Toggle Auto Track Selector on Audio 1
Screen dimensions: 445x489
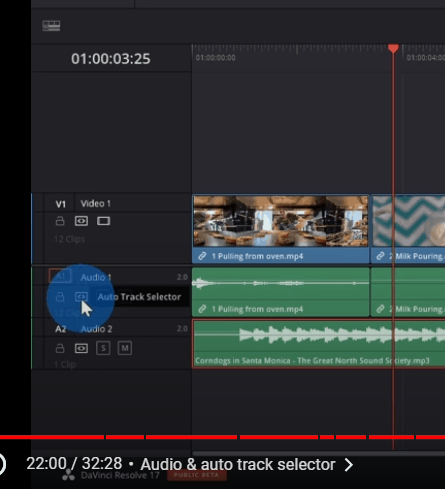click(x=81, y=297)
